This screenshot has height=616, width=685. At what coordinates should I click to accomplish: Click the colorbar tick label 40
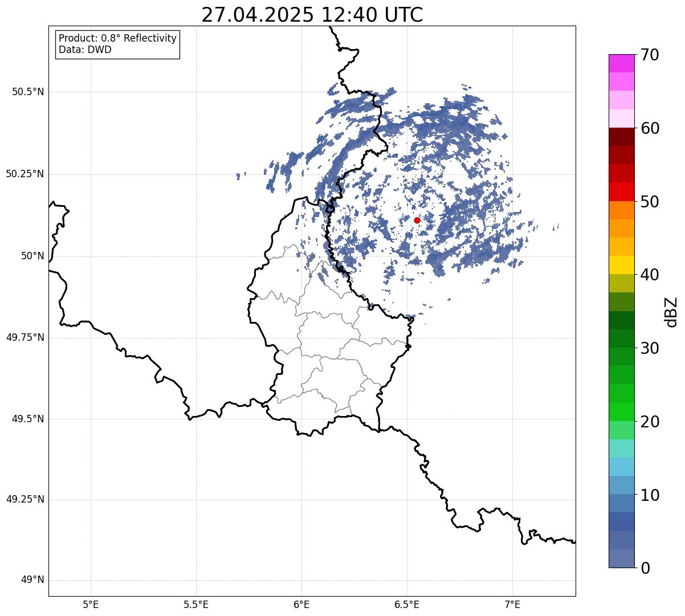click(650, 275)
